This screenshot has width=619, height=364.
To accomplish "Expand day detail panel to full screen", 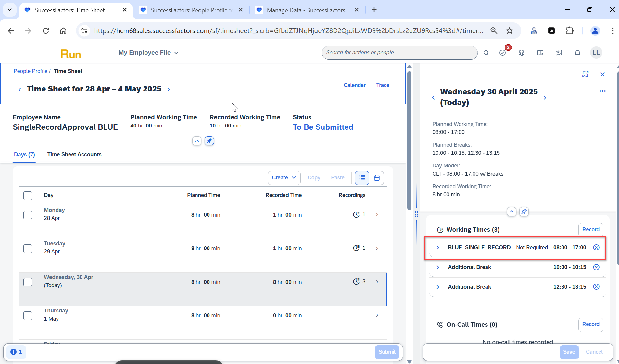I will pos(585,74).
